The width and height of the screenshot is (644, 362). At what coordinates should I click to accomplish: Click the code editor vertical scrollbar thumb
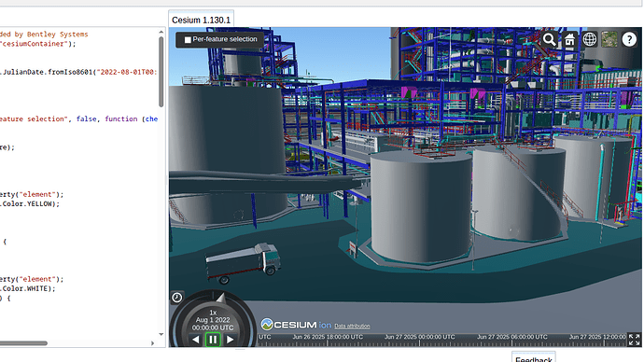tap(161, 72)
